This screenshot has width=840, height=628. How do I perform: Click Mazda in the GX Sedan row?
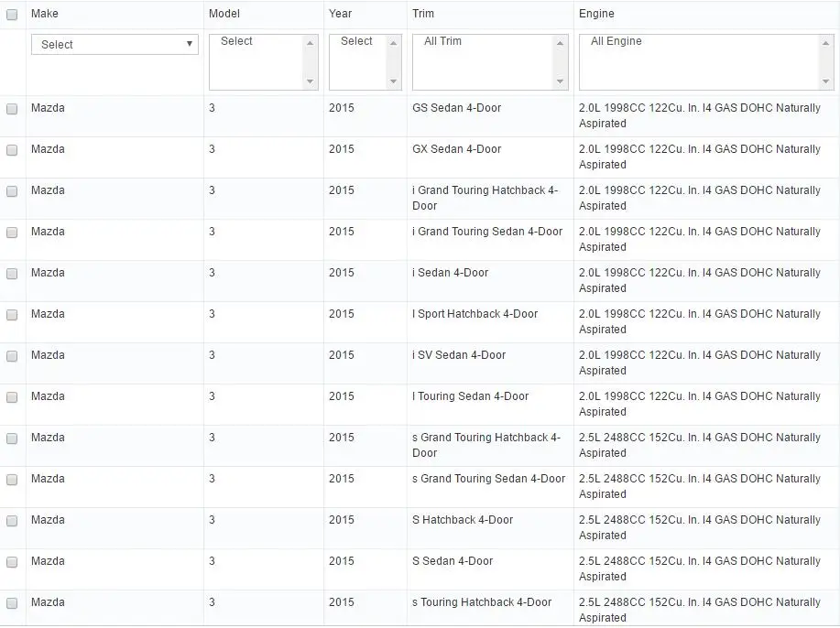point(48,149)
